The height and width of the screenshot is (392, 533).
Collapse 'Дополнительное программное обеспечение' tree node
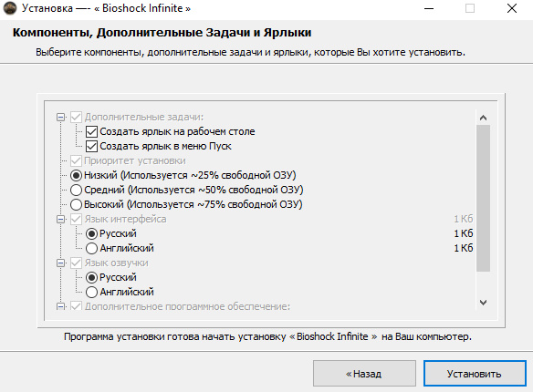tap(61, 306)
